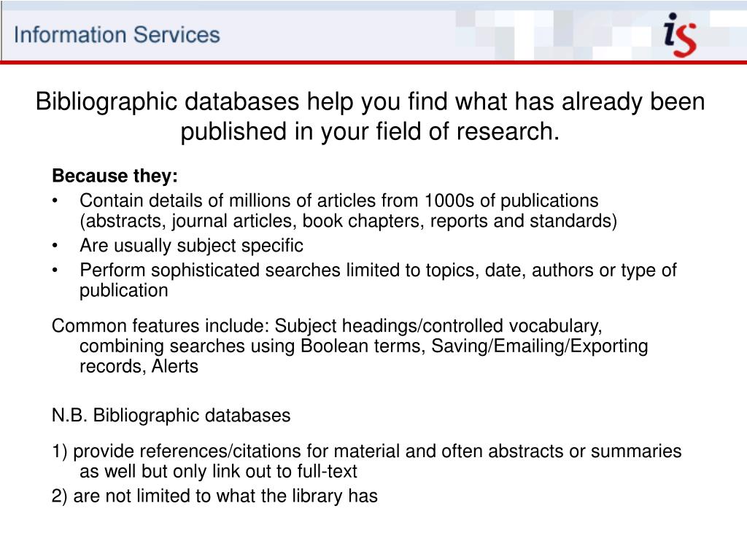Viewport: 747px width, 560px height.
Task: Click the red divider line below the header
Action: (373, 62)
